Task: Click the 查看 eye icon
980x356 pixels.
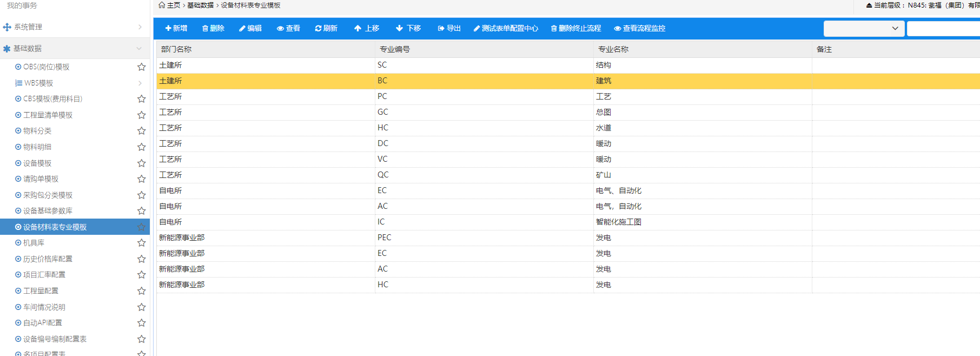Action: click(x=280, y=29)
